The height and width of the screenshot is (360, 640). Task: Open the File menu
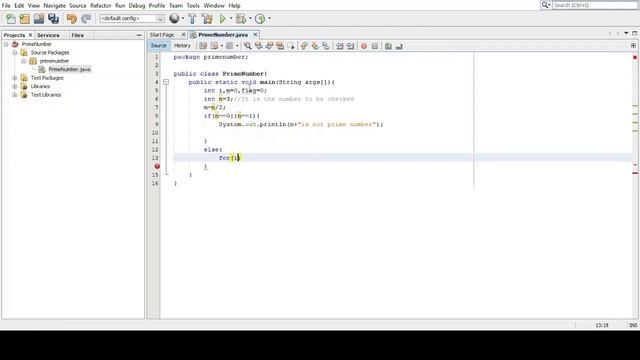[x=6, y=6]
